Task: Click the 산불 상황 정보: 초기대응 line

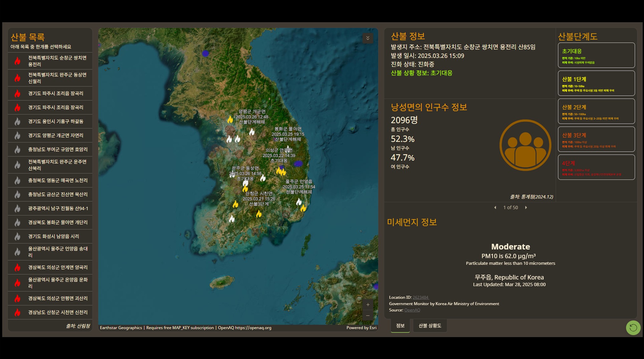Action: click(422, 73)
